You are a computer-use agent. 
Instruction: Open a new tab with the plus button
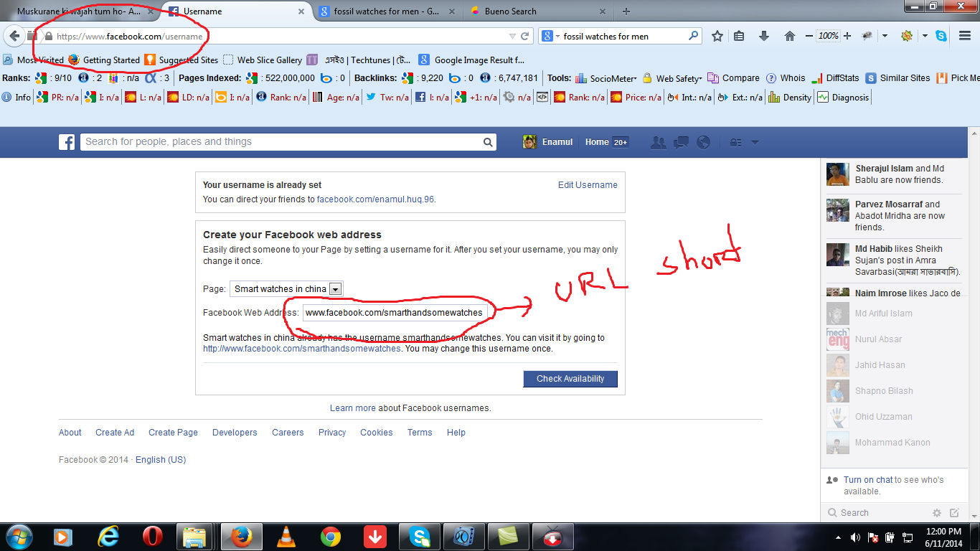point(626,11)
